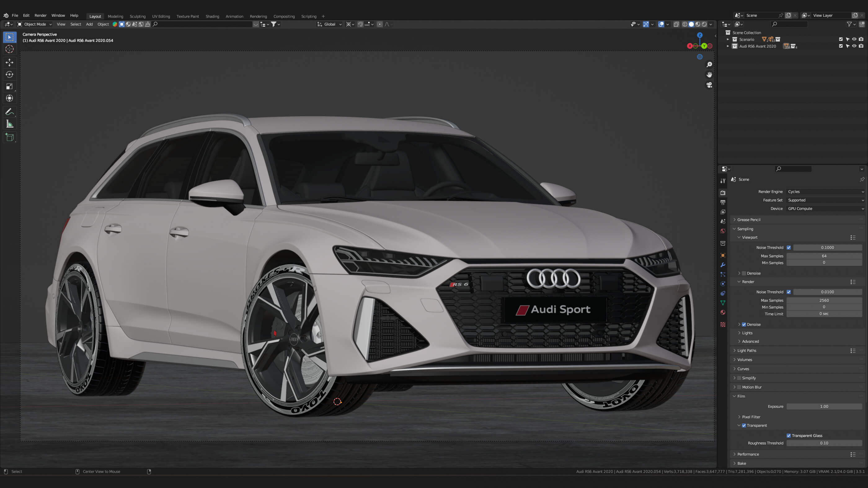Disable Render Noise Threshold checkbox
This screenshot has height=488, width=868.
(788, 292)
